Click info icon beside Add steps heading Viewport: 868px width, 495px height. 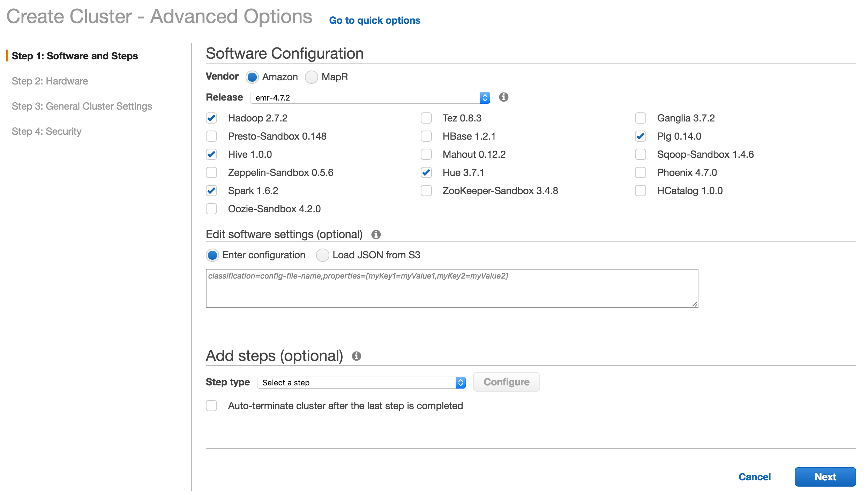356,356
